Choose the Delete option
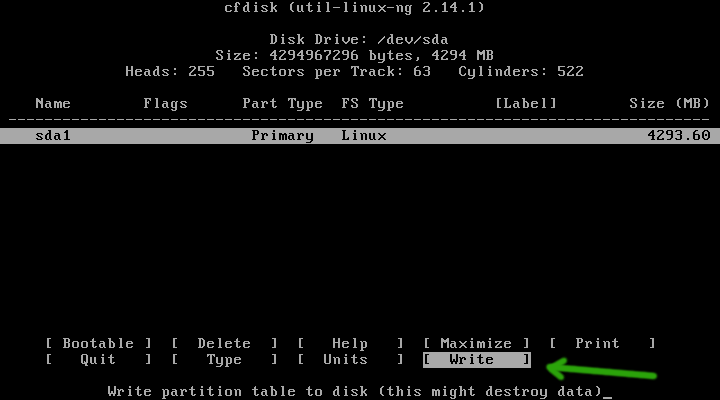 tap(224, 344)
